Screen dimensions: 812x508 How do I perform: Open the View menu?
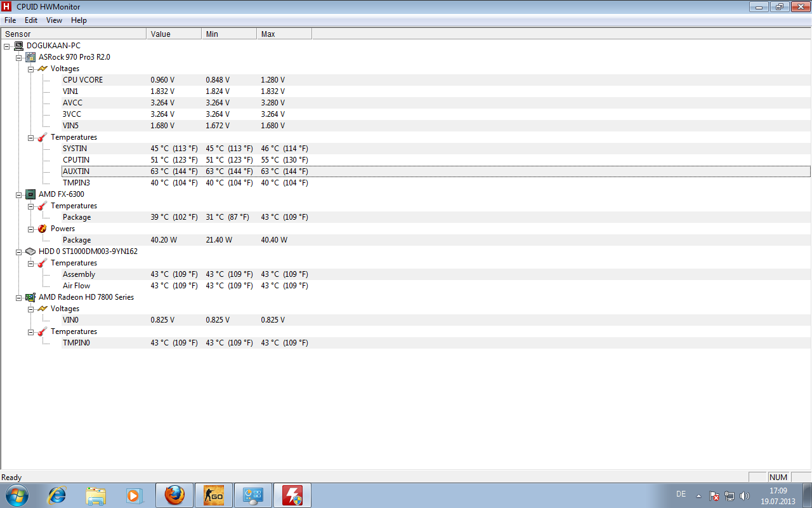click(55, 20)
